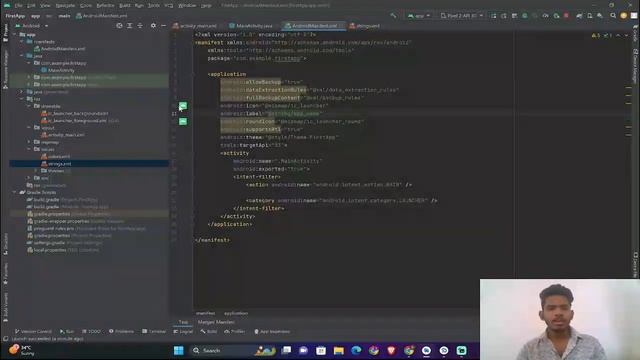
Task: Open the Tools menu
Action: [x=153, y=5]
